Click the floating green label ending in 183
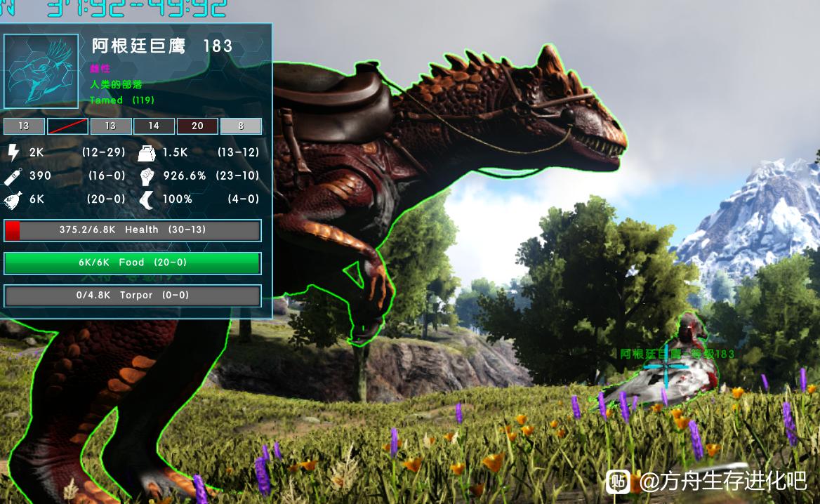Screen dimensions: 820x504 [677, 354]
